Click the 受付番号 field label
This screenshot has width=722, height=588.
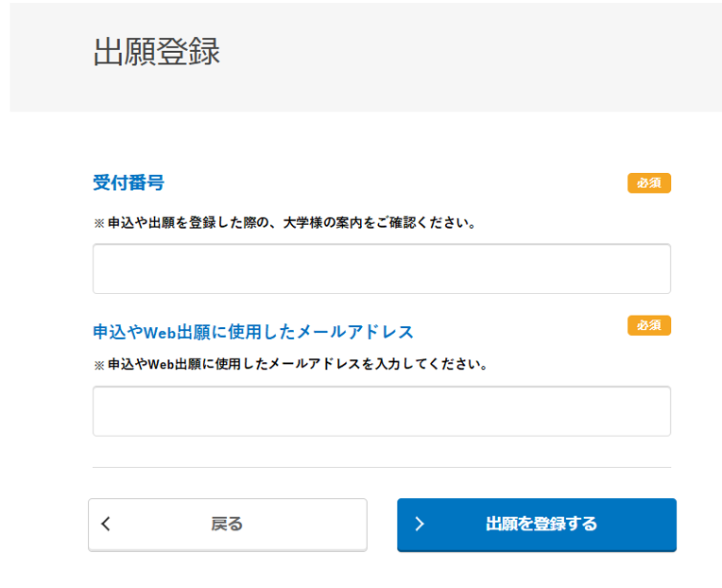(x=129, y=182)
